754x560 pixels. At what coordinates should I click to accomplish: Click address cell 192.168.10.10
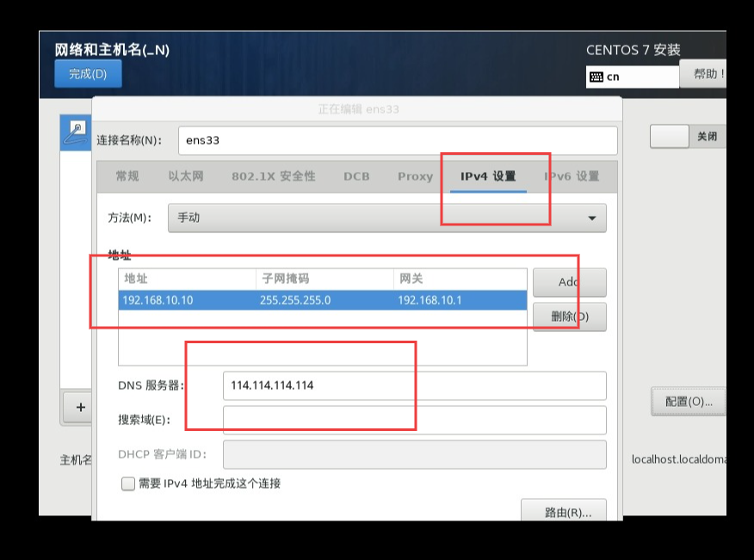click(x=187, y=300)
